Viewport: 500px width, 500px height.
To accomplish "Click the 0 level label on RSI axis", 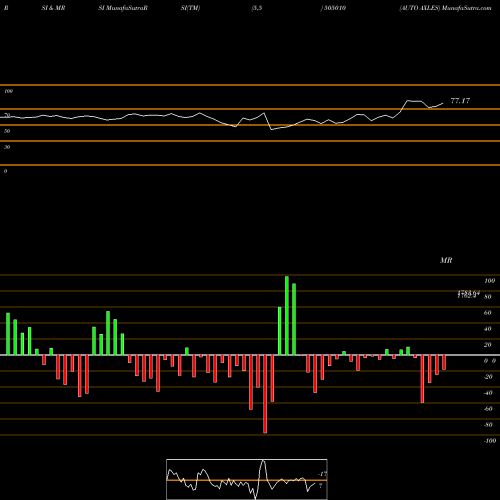I will tap(5, 171).
